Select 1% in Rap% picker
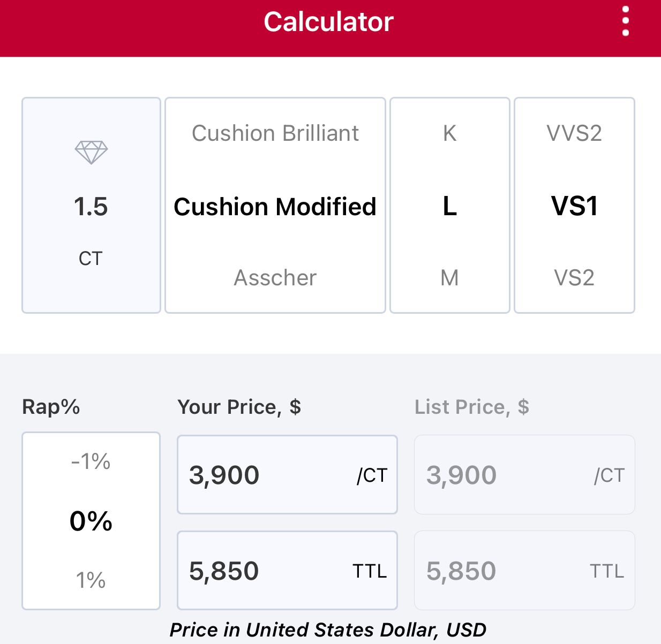Image resolution: width=661 pixels, height=644 pixels. [91, 580]
